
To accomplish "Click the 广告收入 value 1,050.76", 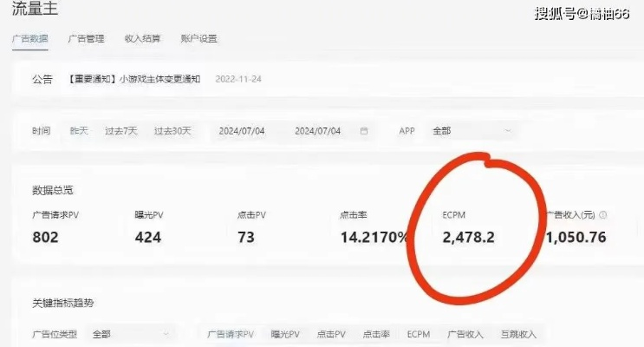I will point(576,237).
